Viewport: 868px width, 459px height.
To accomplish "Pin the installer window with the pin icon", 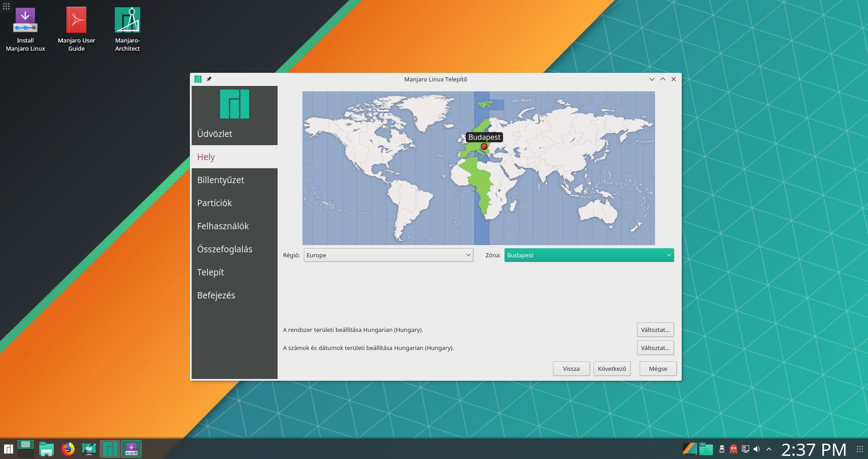I will [x=209, y=79].
